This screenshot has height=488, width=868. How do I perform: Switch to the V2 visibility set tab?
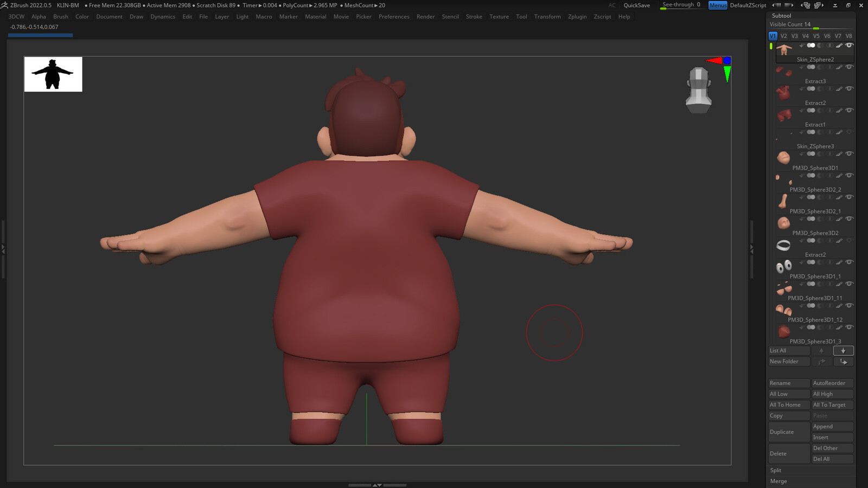pyautogui.click(x=784, y=36)
